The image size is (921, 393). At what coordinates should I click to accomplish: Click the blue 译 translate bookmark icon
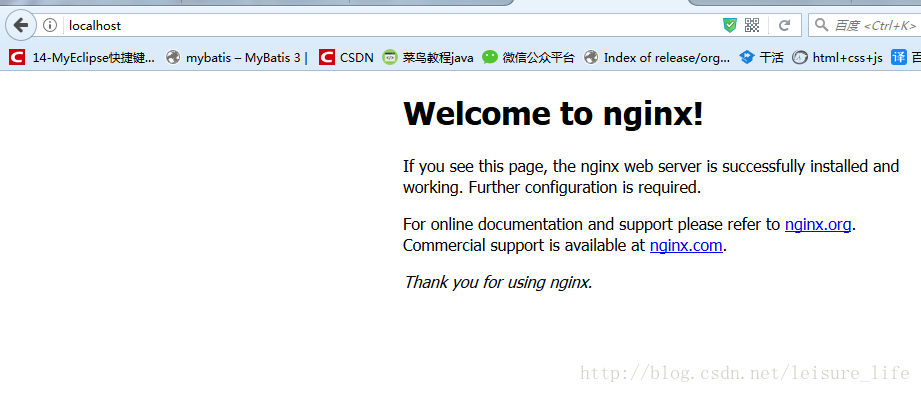(x=899, y=58)
